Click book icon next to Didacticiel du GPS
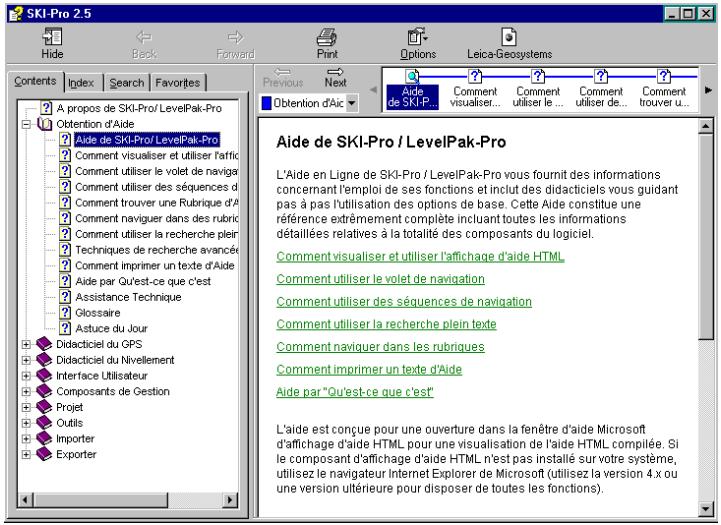 [x=44, y=344]
